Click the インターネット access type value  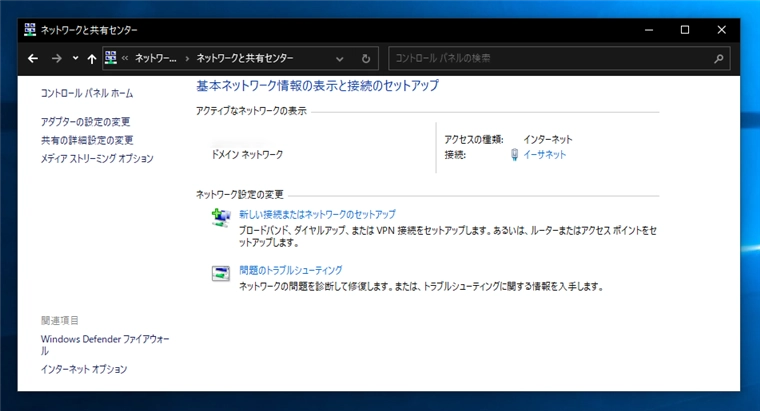point(548,140)
